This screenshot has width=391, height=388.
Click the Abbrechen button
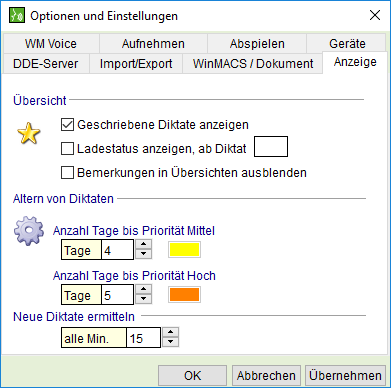pyautogui.click(x=266, y=376)
